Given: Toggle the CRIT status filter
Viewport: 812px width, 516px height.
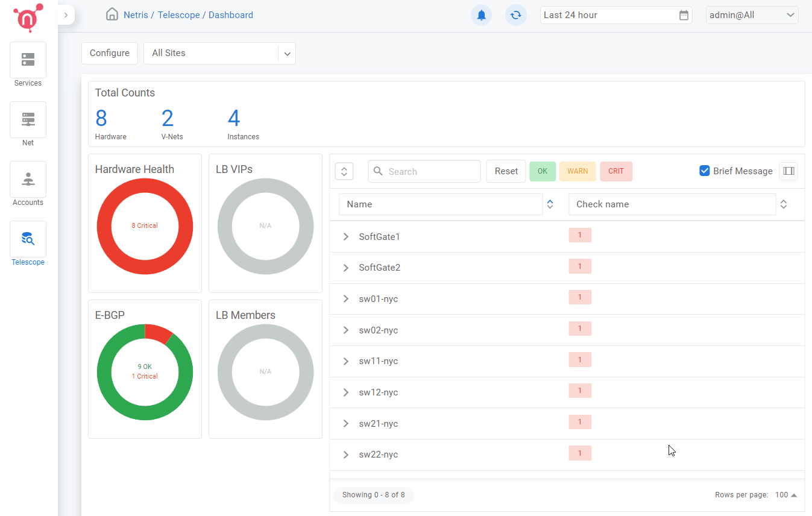Looking at the screenshot, I should (616, 171).
